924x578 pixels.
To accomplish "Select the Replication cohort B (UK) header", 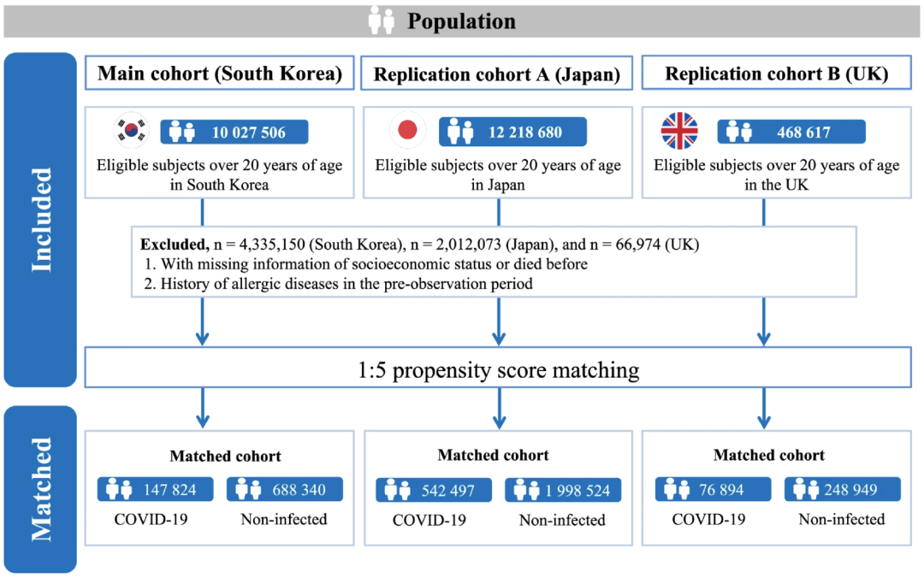I will pyautogui.click(x=777, y=74).
